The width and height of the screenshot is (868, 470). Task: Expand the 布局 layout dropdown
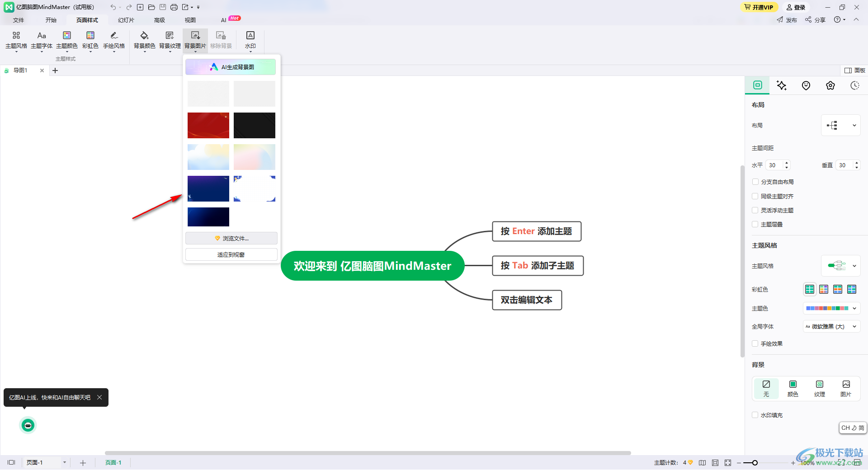click(x=840, y=126)
